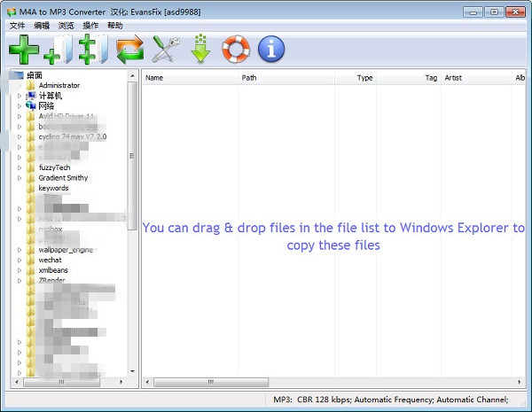Sort file list by Name column header
532x412 pixels.
(x=154, y=78)
